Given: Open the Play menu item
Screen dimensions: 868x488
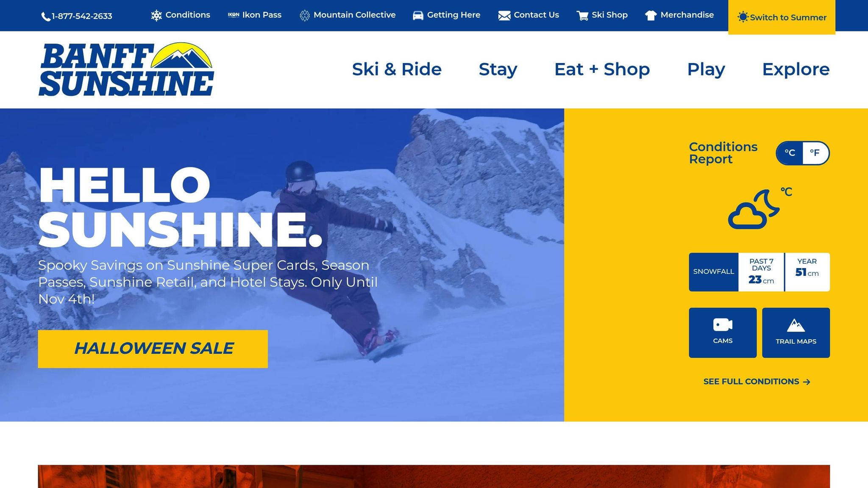Looking at the screenshot, I should click(x=706, y=69).
